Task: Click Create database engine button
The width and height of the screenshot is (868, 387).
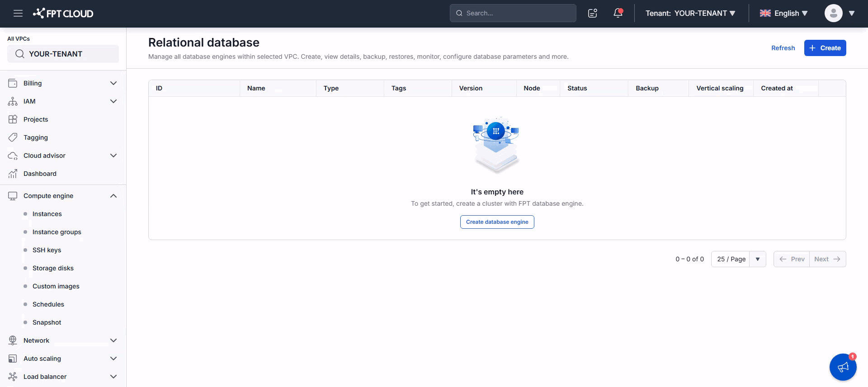Action: [497, 222]
